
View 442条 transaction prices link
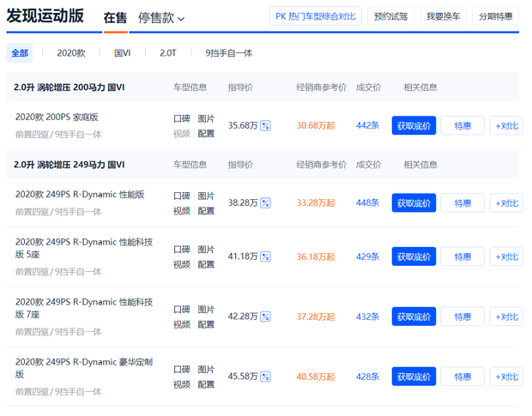point(367,125)
